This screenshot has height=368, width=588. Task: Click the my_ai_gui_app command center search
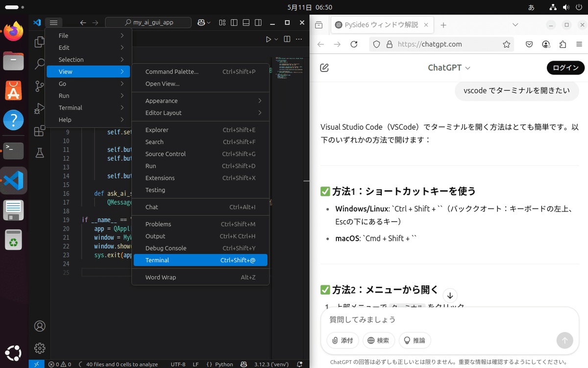click(149, 23)
